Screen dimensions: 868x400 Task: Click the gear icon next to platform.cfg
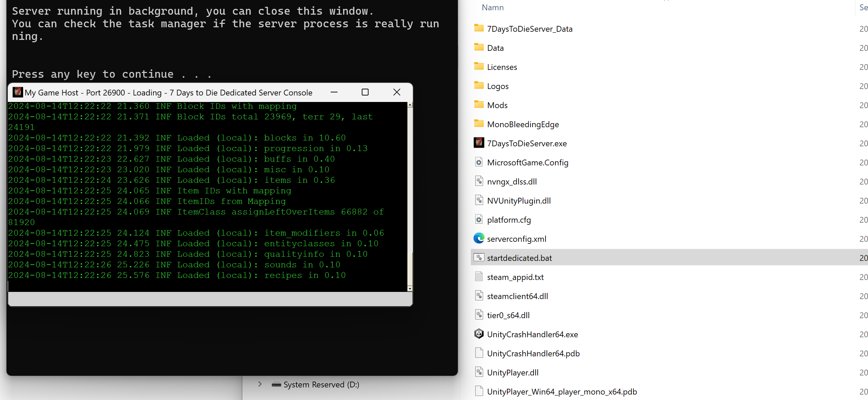(479, 220)
